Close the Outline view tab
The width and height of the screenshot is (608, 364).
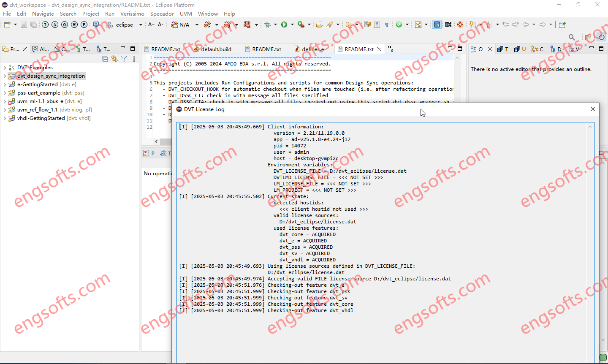tap(490, 49)
